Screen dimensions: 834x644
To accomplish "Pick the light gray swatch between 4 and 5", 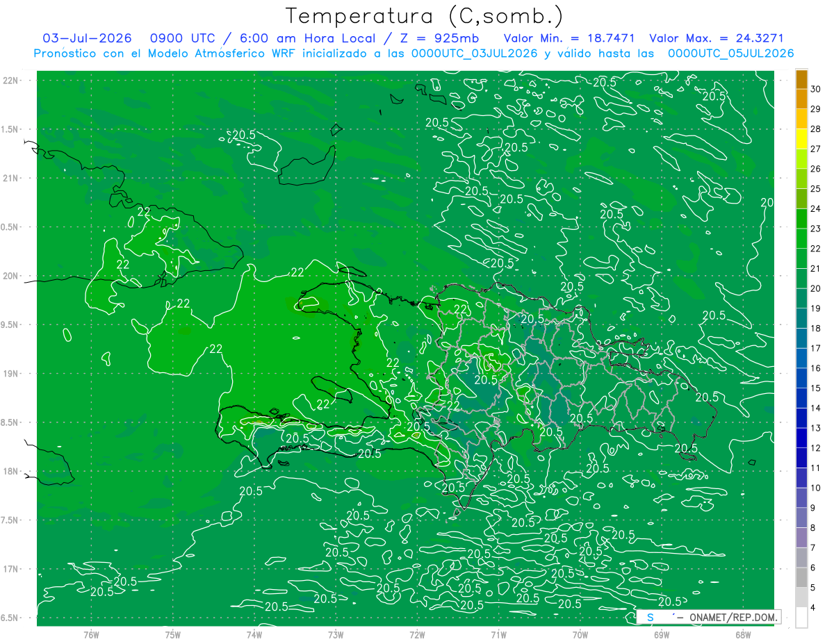I will coord(802,597).
